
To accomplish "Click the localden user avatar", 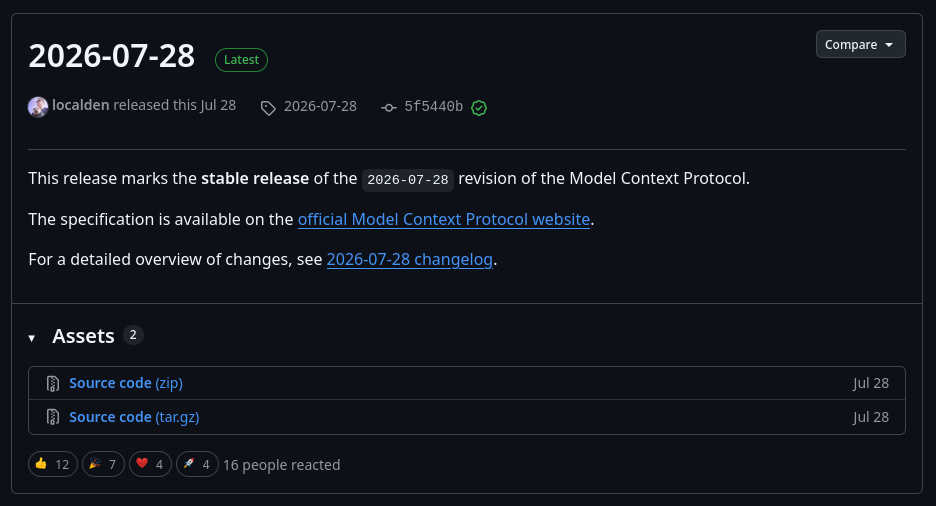I will click(x=38, y=107).
